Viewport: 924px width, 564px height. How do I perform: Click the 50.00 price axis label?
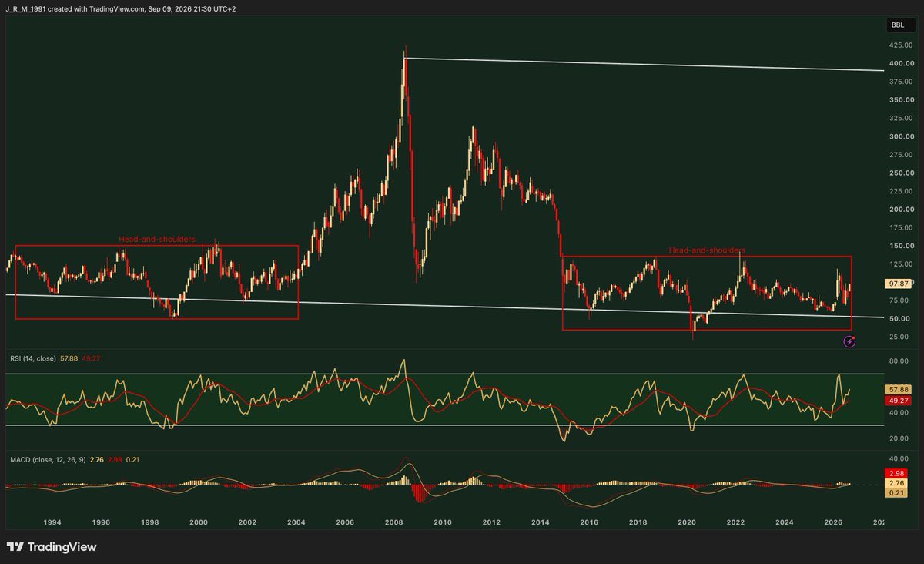[900, 318]
